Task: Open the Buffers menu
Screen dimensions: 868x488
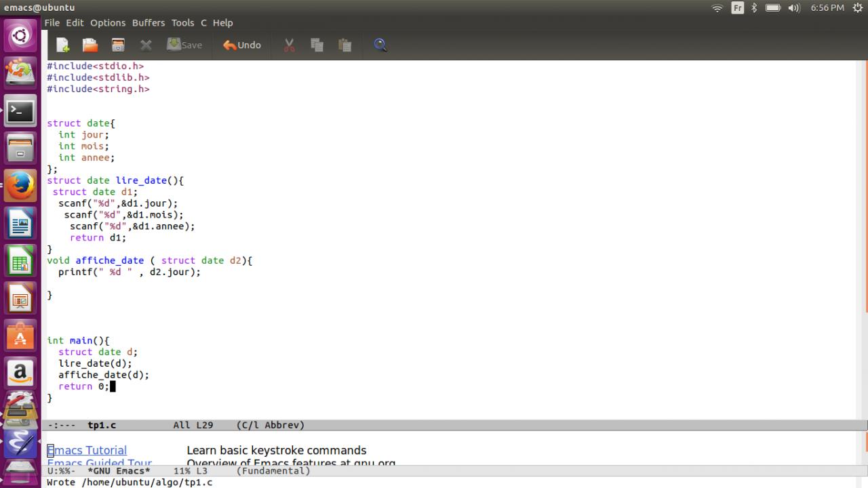Action: [149, 22]
